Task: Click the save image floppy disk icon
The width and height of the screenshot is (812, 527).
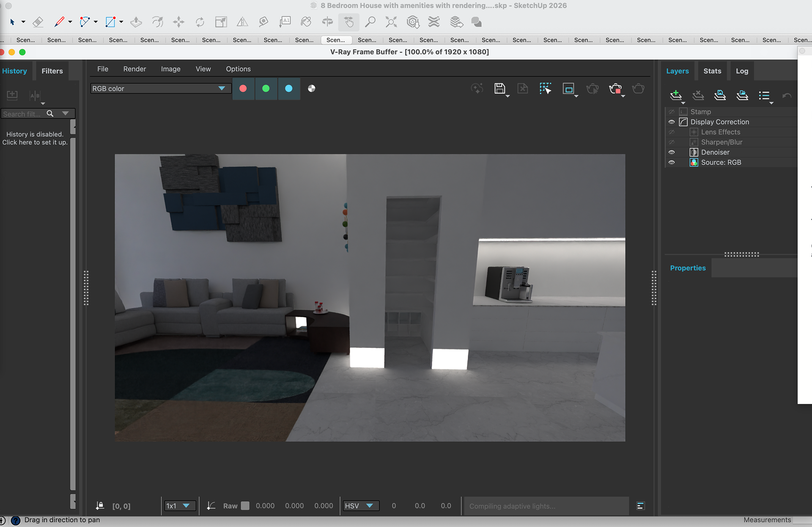Action: click(x=499, y=88)
